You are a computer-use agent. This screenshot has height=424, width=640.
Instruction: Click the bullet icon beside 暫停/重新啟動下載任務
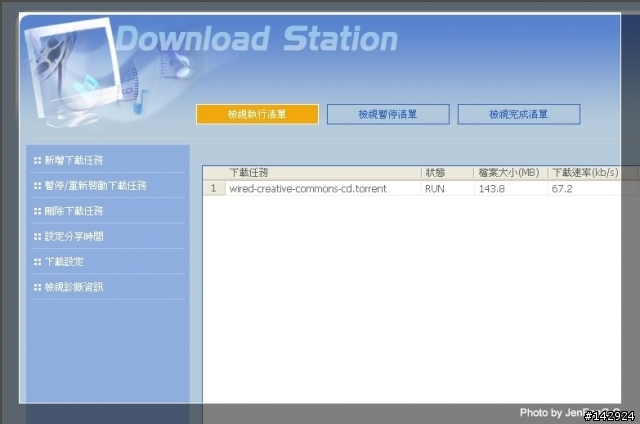pyautogui.click(x=38, y=186)
